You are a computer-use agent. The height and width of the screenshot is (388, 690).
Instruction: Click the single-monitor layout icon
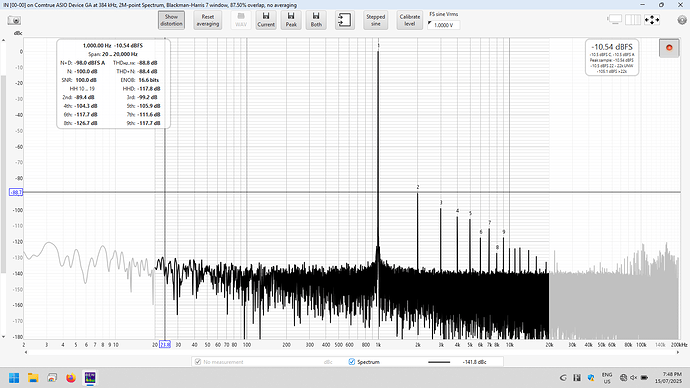(614, 19)
